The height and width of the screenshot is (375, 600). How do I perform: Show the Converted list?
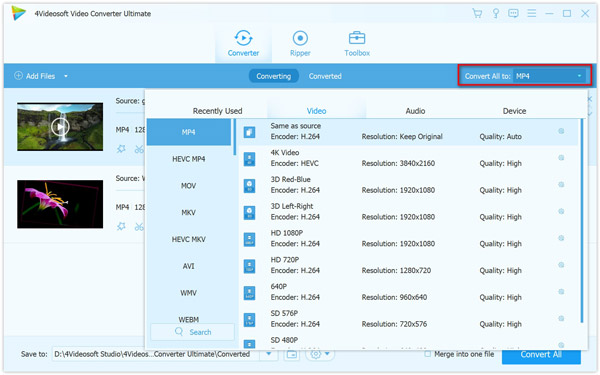pos(325,76)
